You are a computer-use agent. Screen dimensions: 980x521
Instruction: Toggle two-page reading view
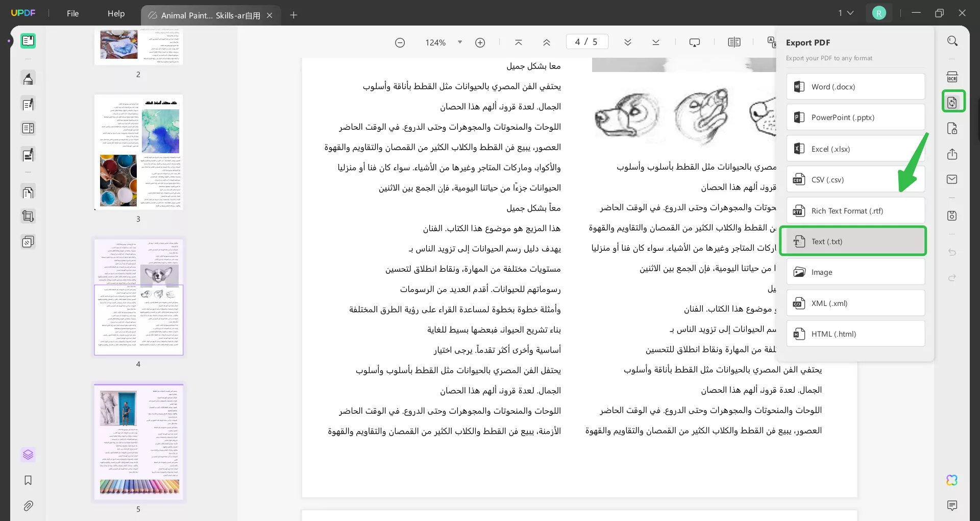pyautogui.click(x=734, y=42)
